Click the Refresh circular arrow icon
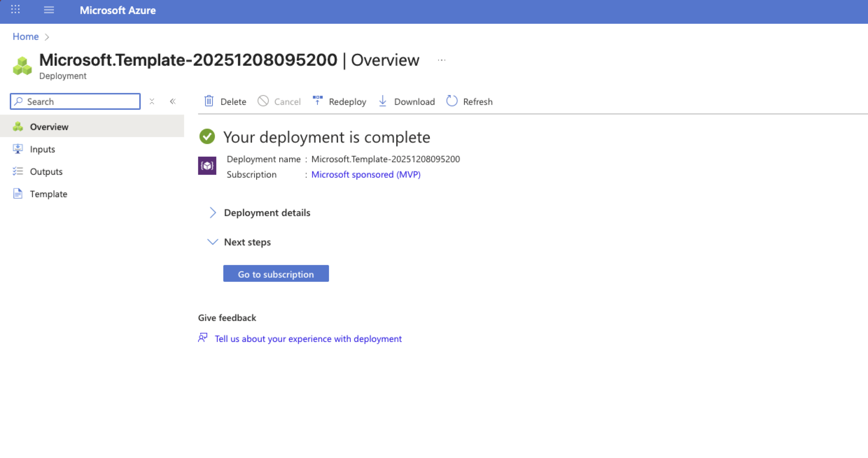Screen dimensions: 868x458 click(x=452, y=101)
